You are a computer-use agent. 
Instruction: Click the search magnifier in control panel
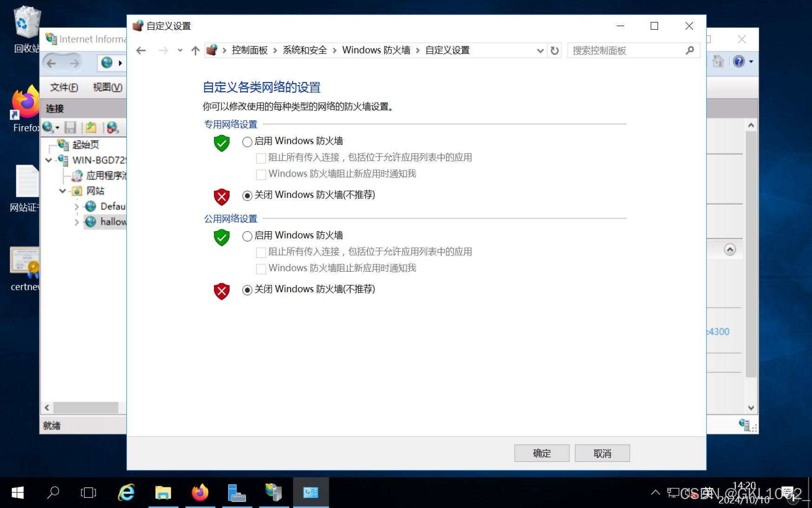coord(690,50)
